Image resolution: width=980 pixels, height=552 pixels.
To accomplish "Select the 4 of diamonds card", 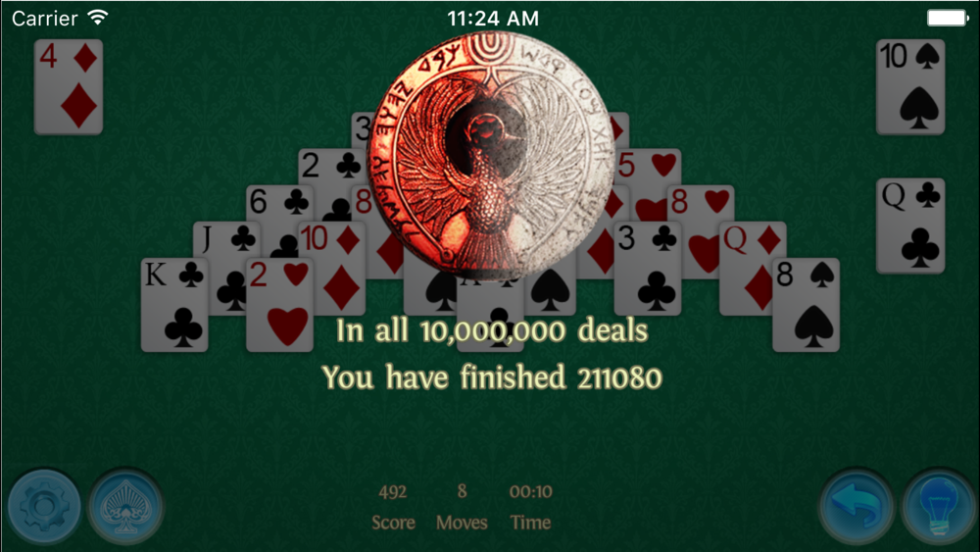I will click(69, 87).
